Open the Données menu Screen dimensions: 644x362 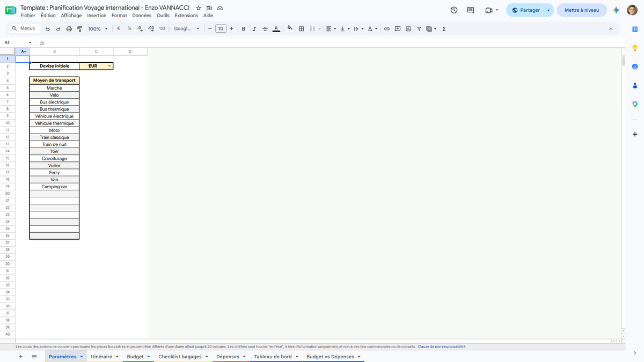(142, 16)
